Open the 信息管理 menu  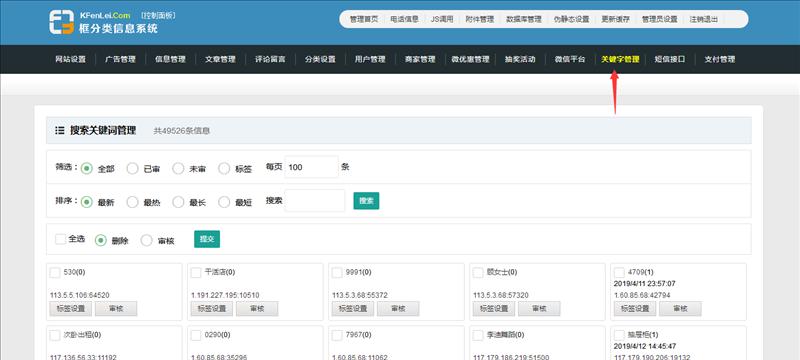pos(170,59)
